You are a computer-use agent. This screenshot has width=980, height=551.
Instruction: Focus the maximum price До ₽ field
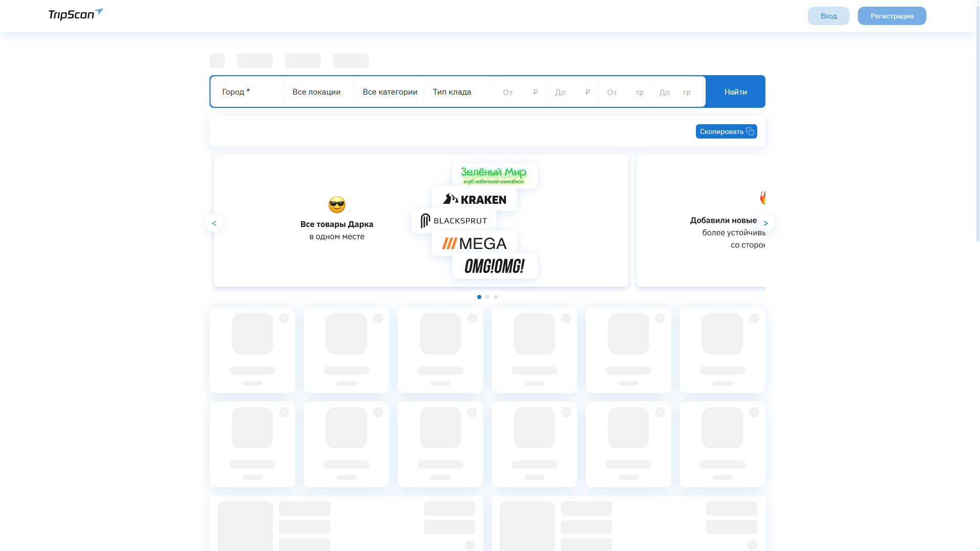tap(572, 92)
